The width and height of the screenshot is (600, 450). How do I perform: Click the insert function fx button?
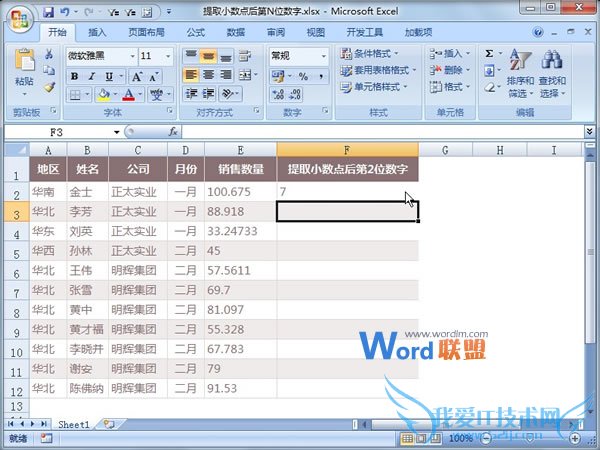(x=173, y=132)
